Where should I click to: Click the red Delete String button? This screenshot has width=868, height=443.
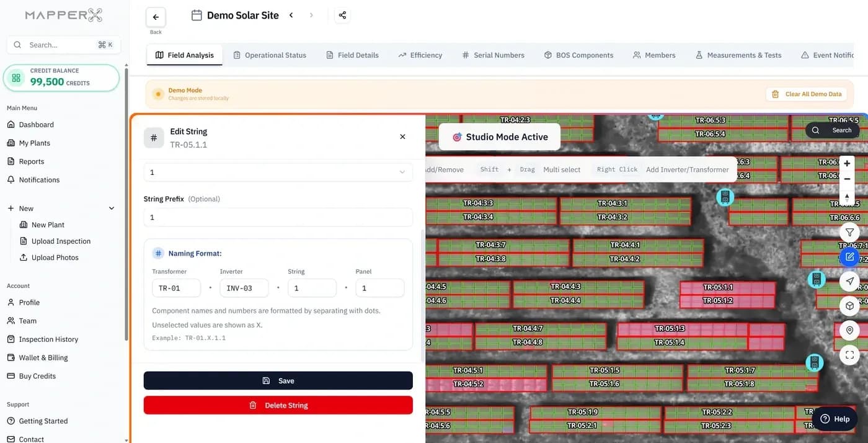coord(278,405)
